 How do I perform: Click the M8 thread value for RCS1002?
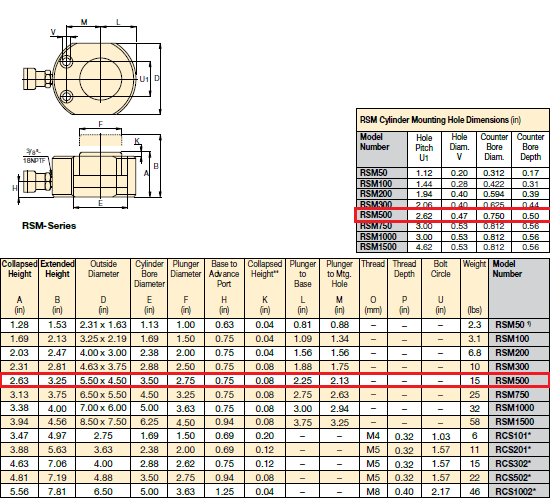373,492
